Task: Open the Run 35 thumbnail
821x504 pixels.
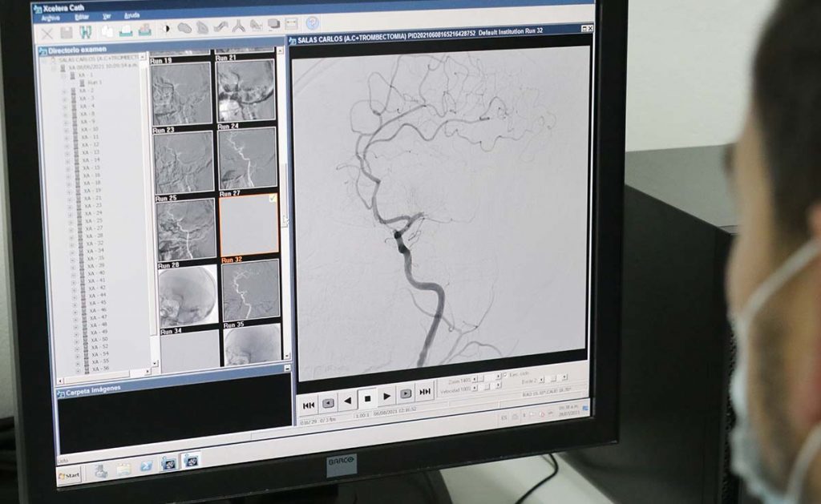Action: pos(253,345)
